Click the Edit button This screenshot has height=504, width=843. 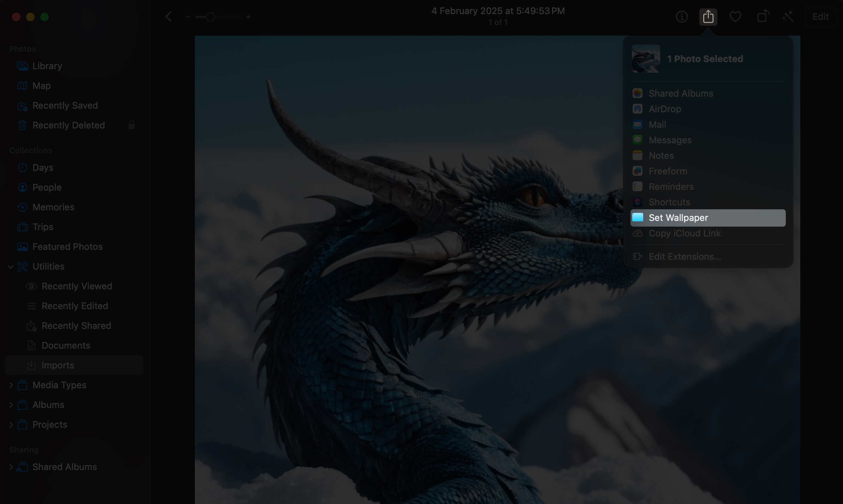[820, 17]
